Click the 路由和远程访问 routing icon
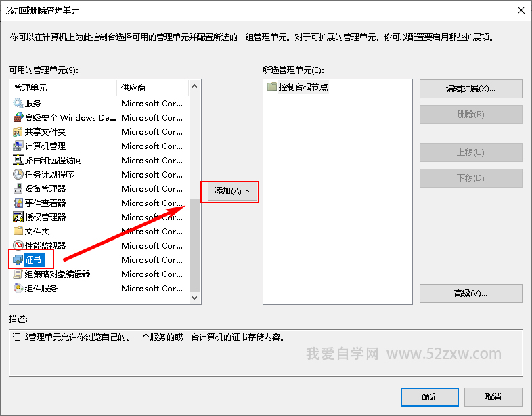Image resolution: width=532 pixels, height=416 pixels. [18, 160]
